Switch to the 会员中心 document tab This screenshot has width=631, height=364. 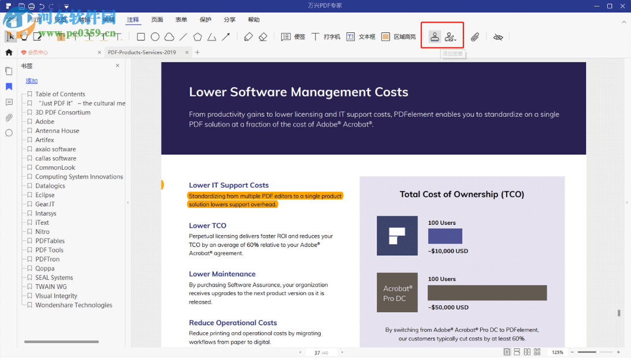(38, 53)
